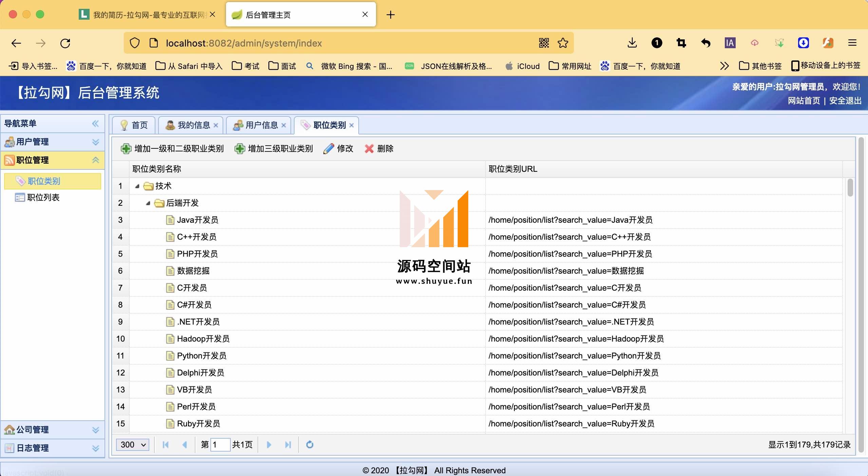Viewport: 868px width, 476px height.
Task: Select the C++开发员 row
Action: pyautogui.click(x=477, y=237)
